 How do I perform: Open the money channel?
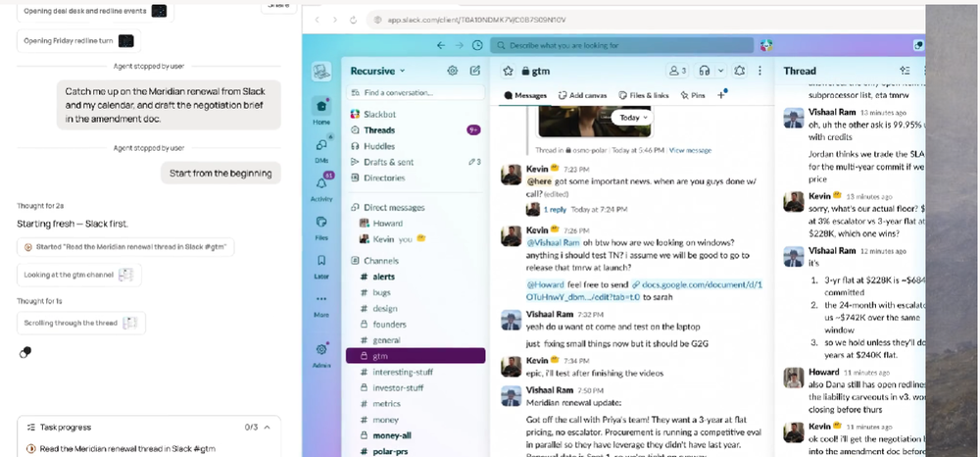[x=415, y=420]
